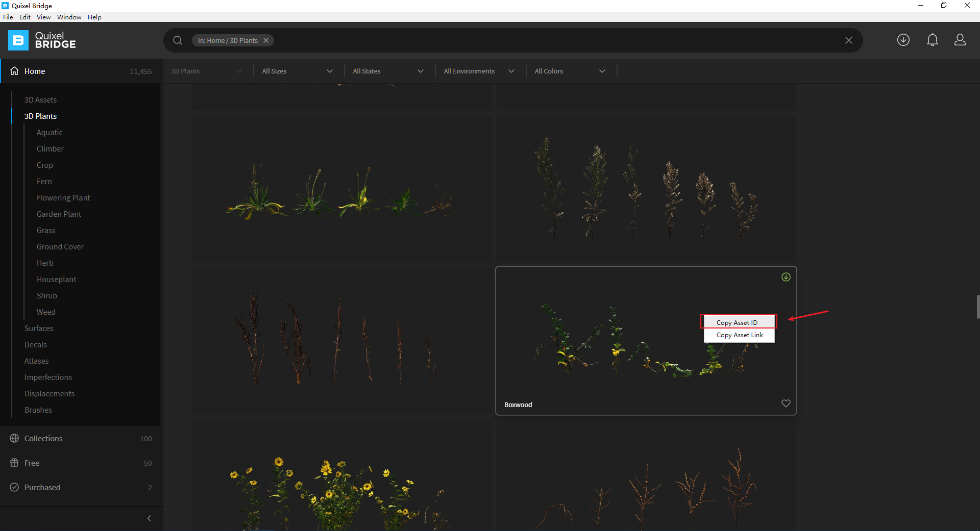Select the Garden Plant category

[59, 214]
